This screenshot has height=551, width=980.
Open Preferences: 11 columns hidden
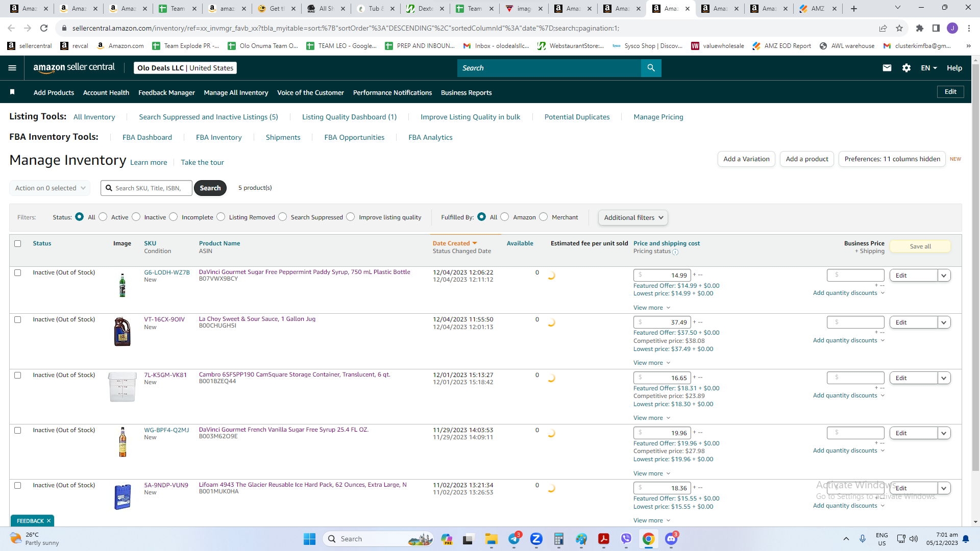click(892, 159)
